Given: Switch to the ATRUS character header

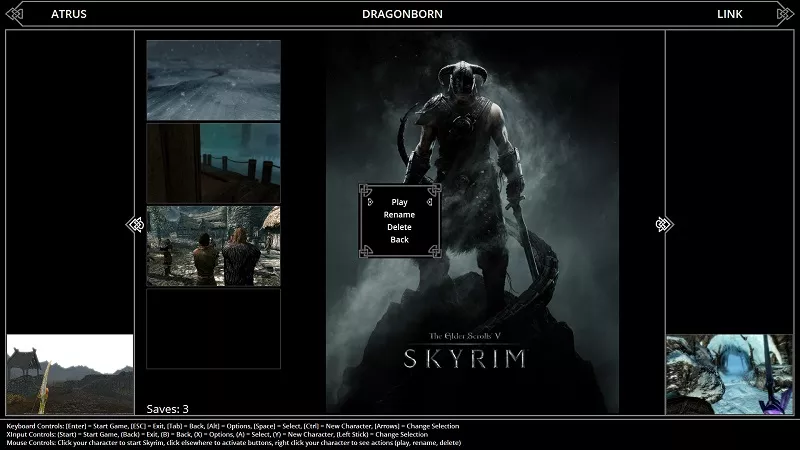Looking at the screenshot, I should coord(69,14).
